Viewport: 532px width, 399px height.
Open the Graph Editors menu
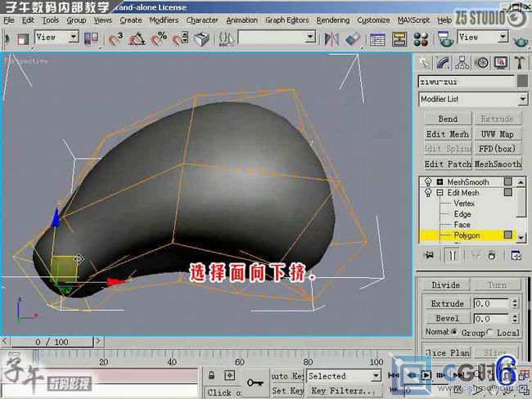tap(287, 20)
